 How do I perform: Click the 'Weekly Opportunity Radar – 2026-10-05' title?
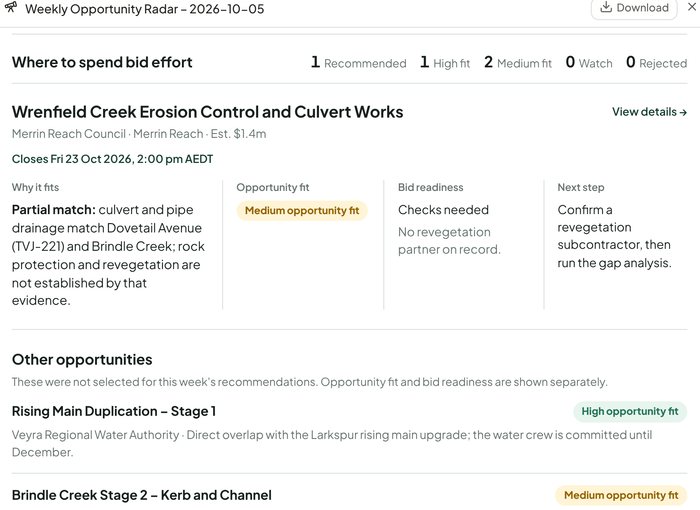tap(145, 9)
